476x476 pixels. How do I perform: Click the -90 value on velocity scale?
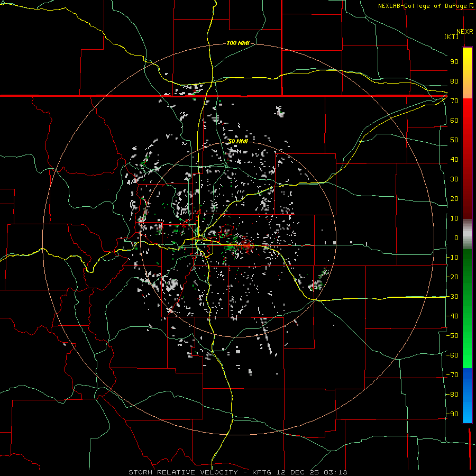[x=452, y=414]
